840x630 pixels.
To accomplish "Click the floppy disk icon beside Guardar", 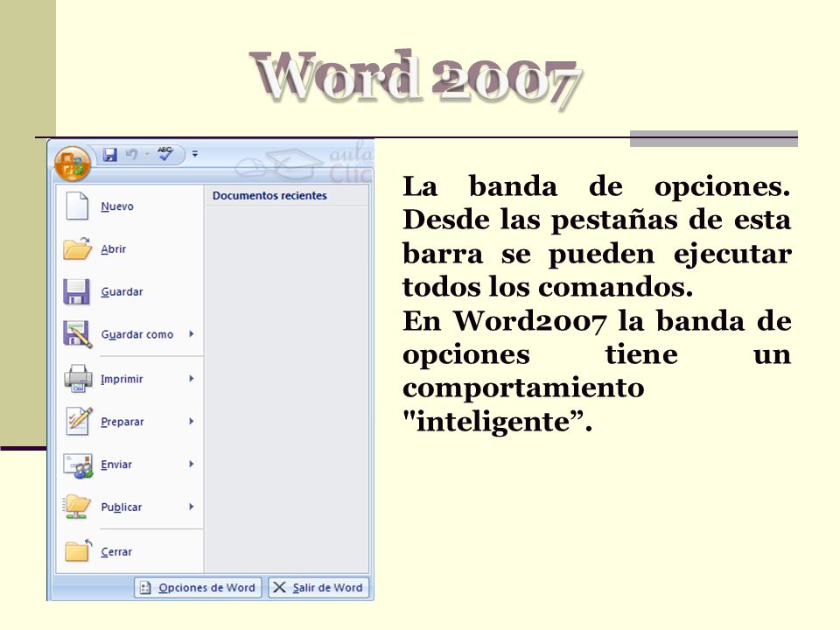I will coord(77,291).
